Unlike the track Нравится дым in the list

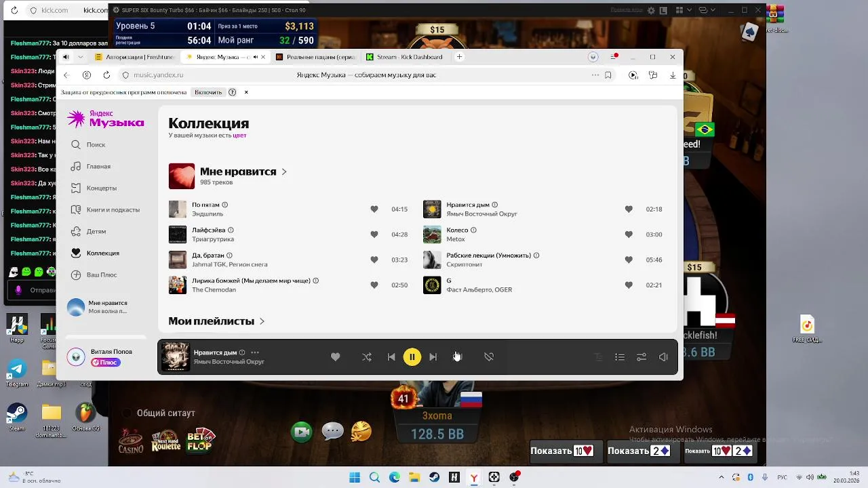(629, 209)
